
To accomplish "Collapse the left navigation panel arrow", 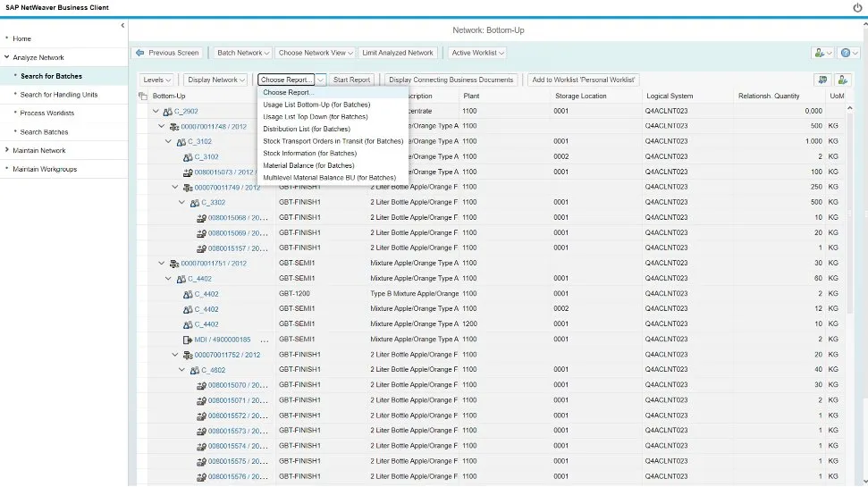I will [x=122, y=26].
